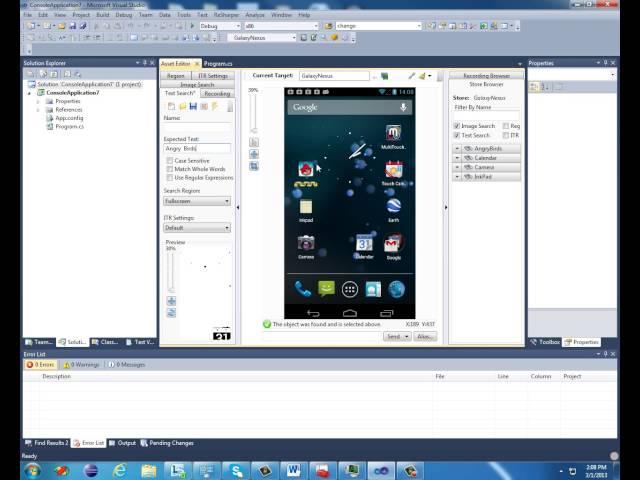Open the Android app drawer in the dock

[349, 289]
